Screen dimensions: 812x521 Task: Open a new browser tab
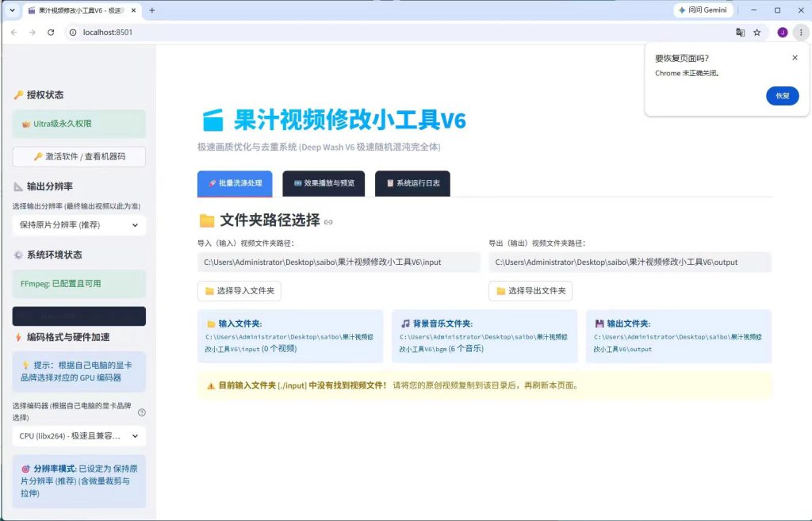click(151, 10)
